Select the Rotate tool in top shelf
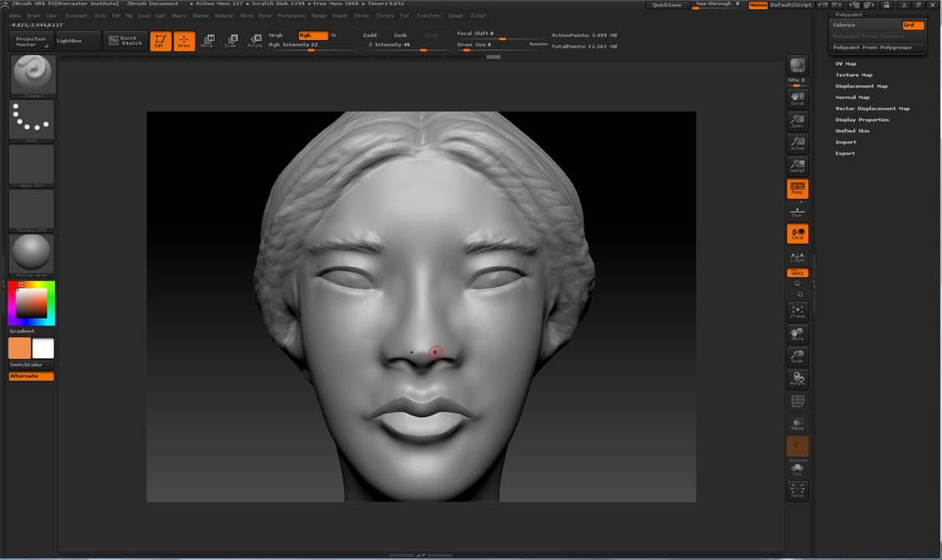The width and height of the screenshot is (942, 560). pos(255,41)
